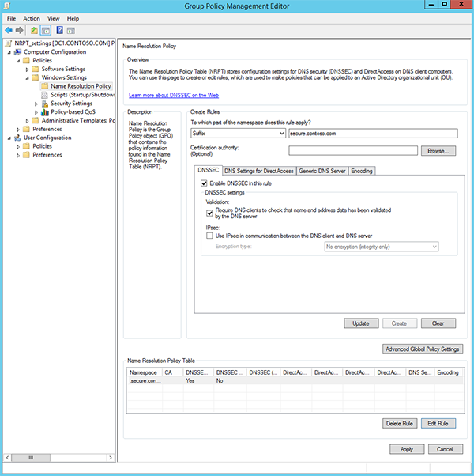The height and width of the screenshot is (476, 474).
Task: Switch to DNS Settings for DirectAccess tab
Action: (258, 171)
